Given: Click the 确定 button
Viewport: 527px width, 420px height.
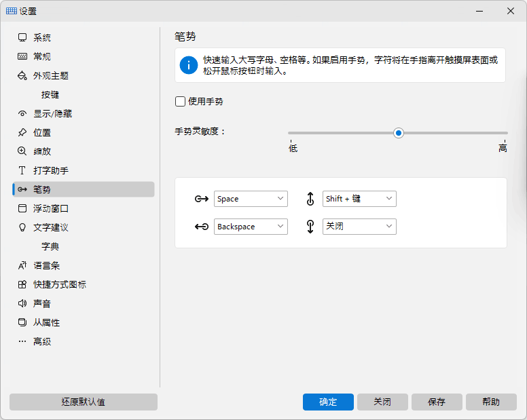Looking at the screenshot, I should (328, 402).
